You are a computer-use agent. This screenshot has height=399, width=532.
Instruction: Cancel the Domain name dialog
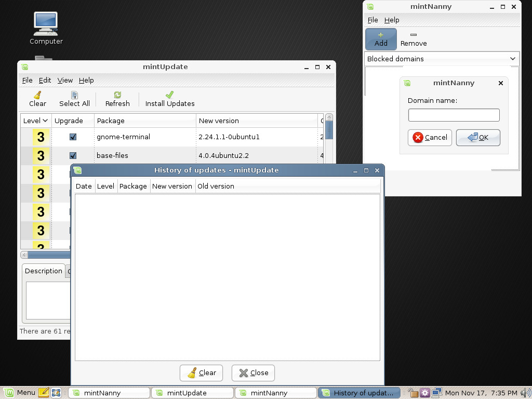point(430,137)
